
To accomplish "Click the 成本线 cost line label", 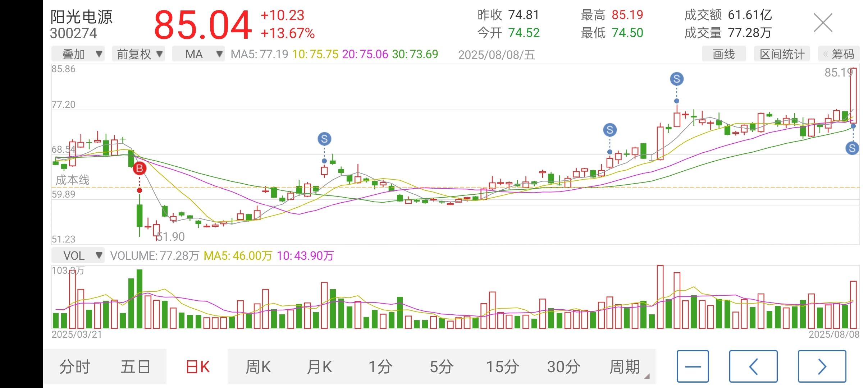I will tap(72, 180).
